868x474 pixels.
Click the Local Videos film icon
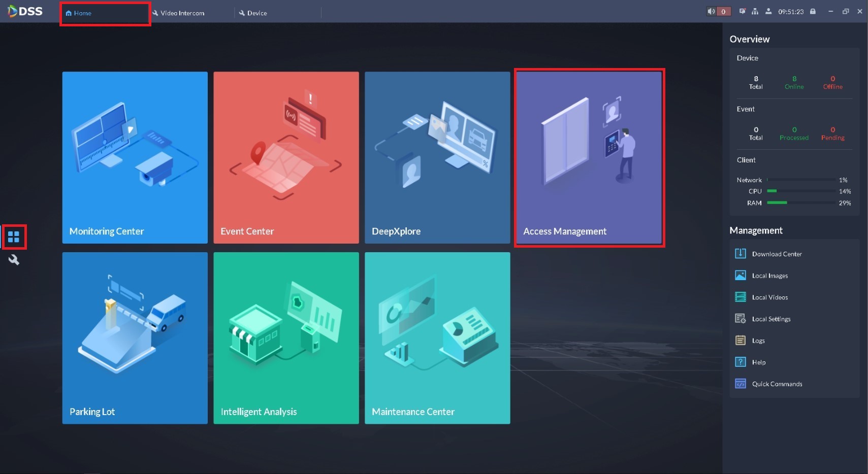741,297
